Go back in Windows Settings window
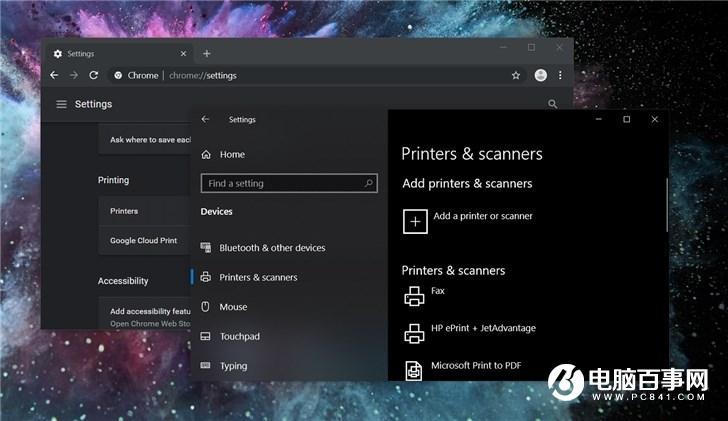Viewport: 728px width, 421px height. click(206, 119)
